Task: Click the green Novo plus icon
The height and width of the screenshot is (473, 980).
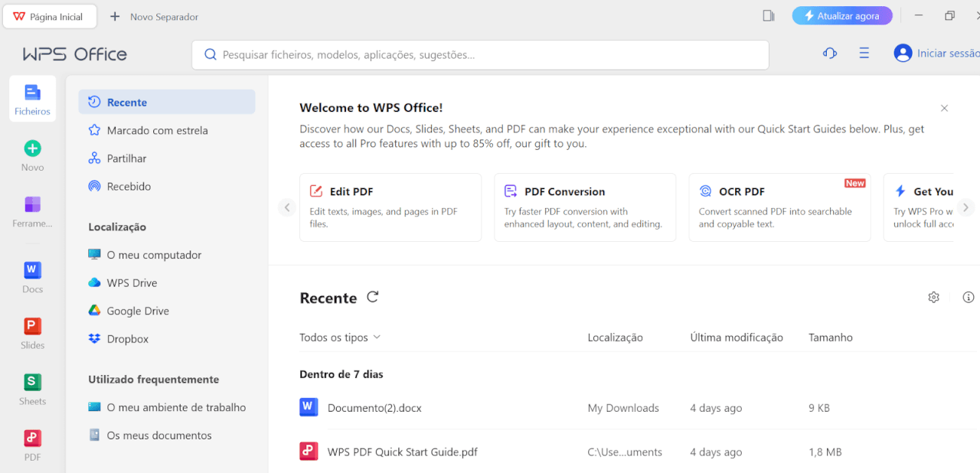Action: (x=32, y=148)
